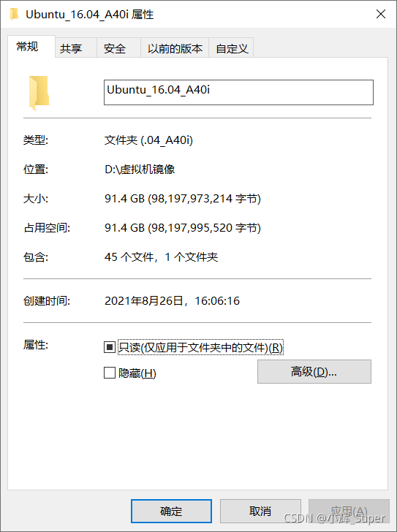Image resolution: width=397 pixels, height=532 pixels.
Task: Select contents text 45 个文件，1 个文件夹
Action: (x=161, y=256)
